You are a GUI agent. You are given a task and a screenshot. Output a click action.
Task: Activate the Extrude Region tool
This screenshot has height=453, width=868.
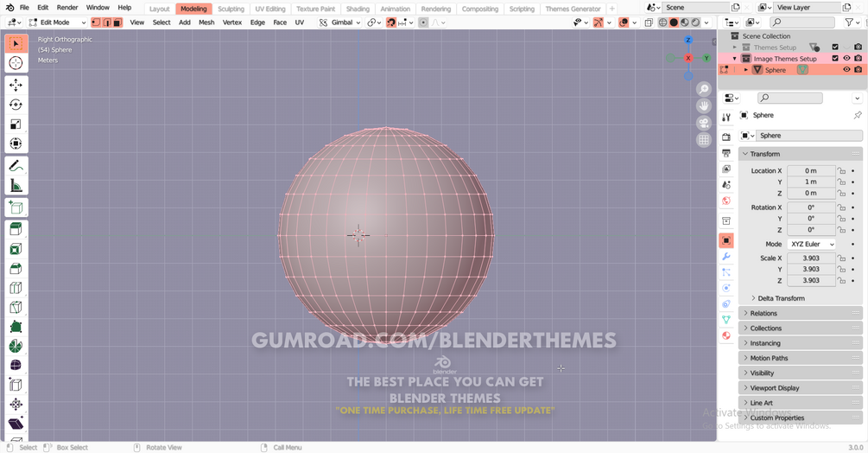[x=16, y=229]
